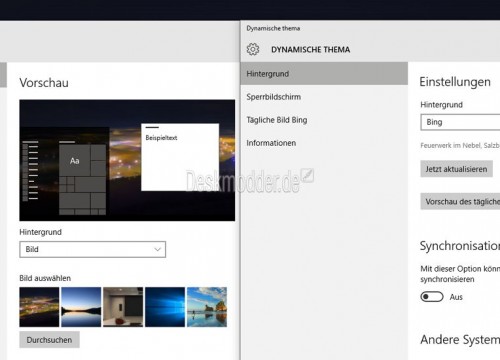
Task: Click the Dynamische Thema gear icon
Action: 253,49
